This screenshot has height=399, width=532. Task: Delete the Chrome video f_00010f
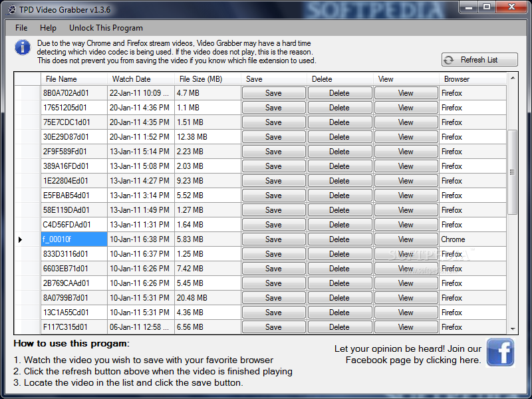(x=339, y=239)
